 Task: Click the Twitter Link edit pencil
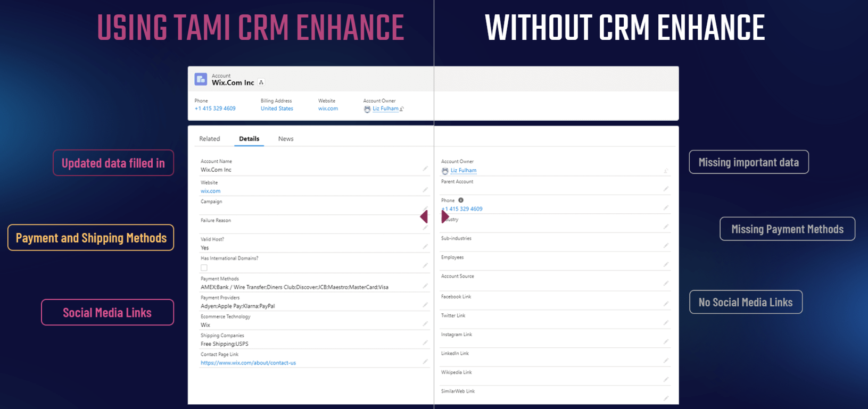[x=666, y=323]
